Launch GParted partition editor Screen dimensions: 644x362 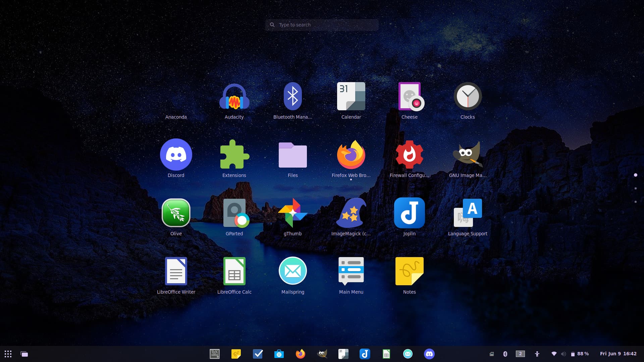click(x=234, y=213)
